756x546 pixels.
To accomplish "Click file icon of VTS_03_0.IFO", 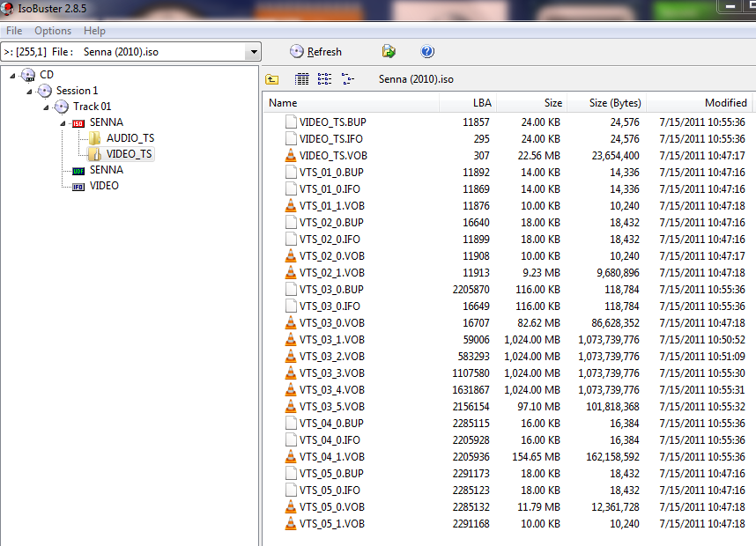I will 291,306.
